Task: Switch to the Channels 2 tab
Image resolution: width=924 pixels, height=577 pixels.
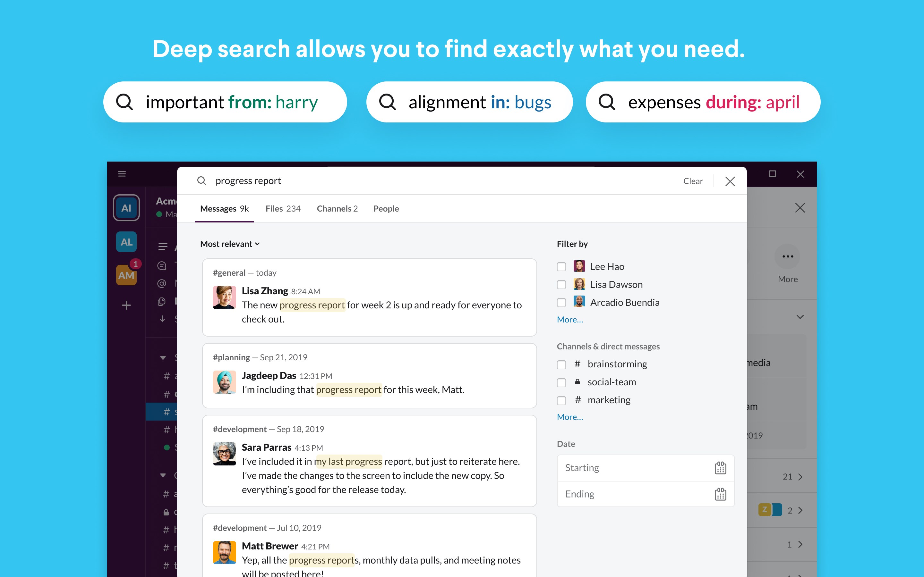Action: point(337,208)
